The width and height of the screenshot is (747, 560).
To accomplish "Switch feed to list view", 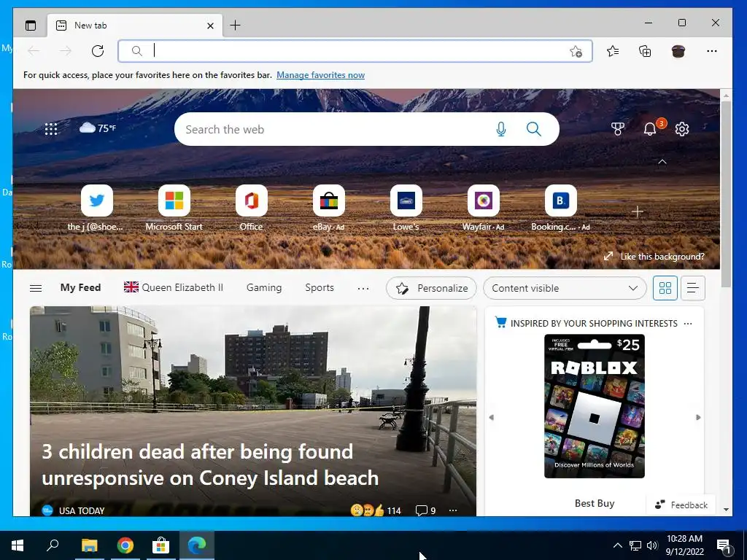I will pyautogui.click(x=693, y=288).
